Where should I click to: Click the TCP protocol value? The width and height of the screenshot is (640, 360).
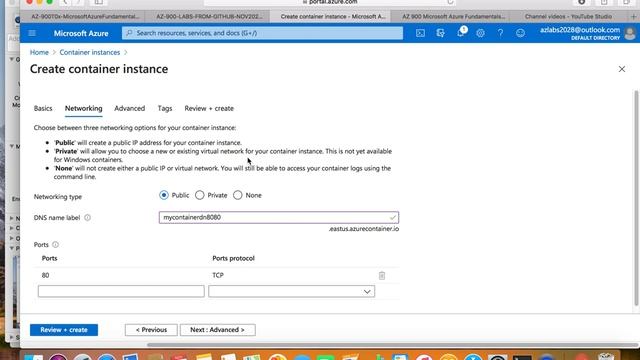[218, 276]
